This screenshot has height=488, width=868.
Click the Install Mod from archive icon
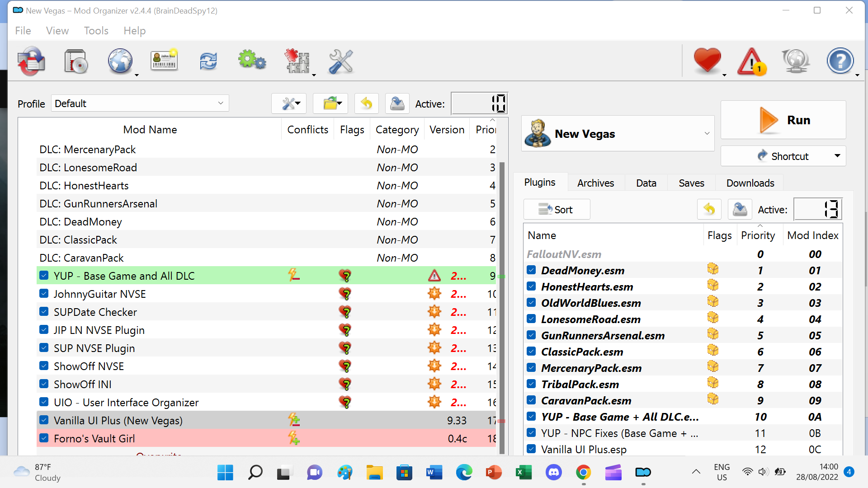(x=76, y=61)
